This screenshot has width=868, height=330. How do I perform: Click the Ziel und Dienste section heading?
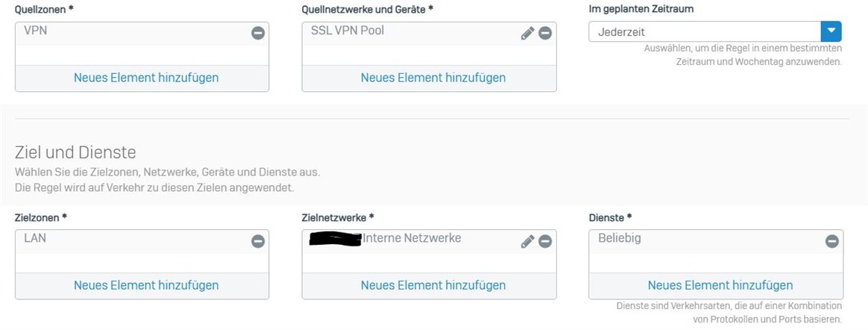coord(75,152)
